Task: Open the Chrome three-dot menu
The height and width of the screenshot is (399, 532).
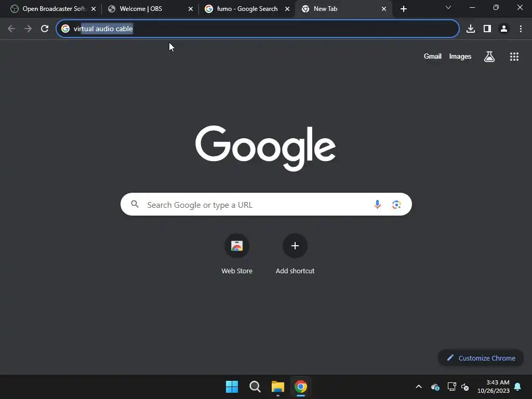Action: tap(521, 29)
